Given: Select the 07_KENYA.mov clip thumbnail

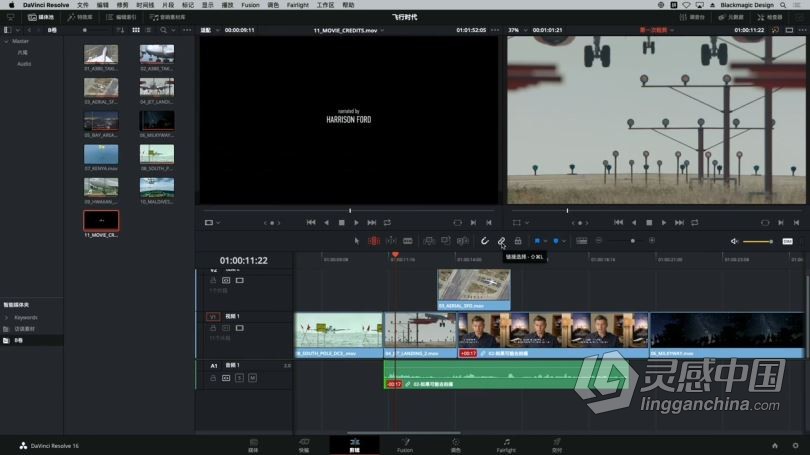Looking at the screenshot, I should 101,154.
